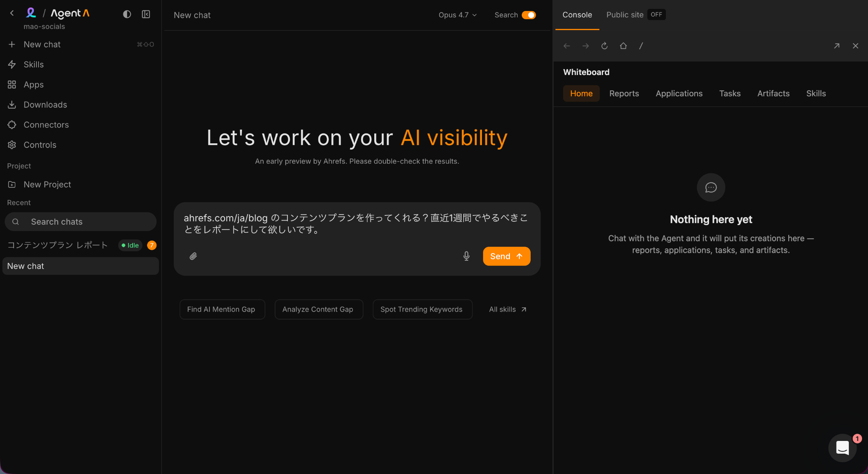This screenshot has width=868, height=474.
Task: Open the Artifacts tab
Action: pyautogui.click(x=773, y=93)
